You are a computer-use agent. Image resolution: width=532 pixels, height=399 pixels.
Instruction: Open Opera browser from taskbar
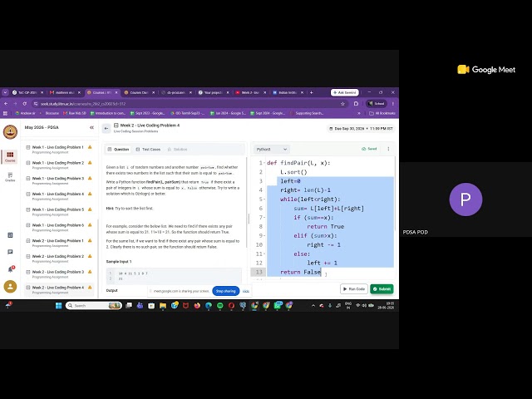click(231, 306)
